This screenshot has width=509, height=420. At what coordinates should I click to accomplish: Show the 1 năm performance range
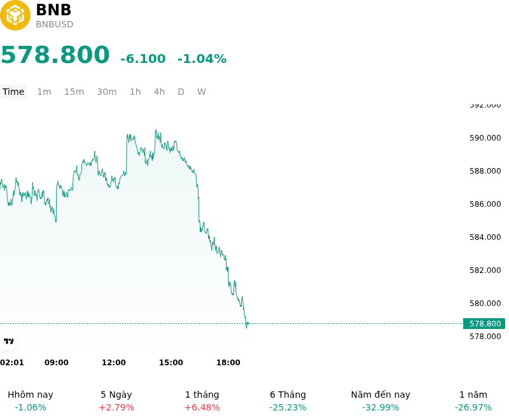473,401
